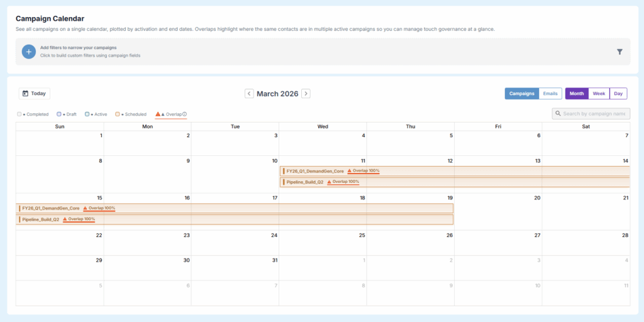Screen dimensions: 644x322
Task: Go to previous month with left chevron
Action: (x=249, y=94)
